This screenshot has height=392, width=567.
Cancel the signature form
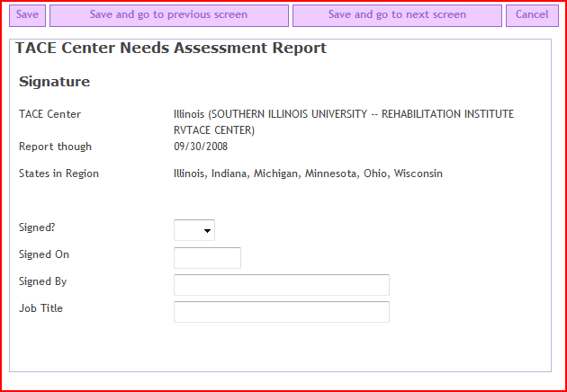coord(532,15)
